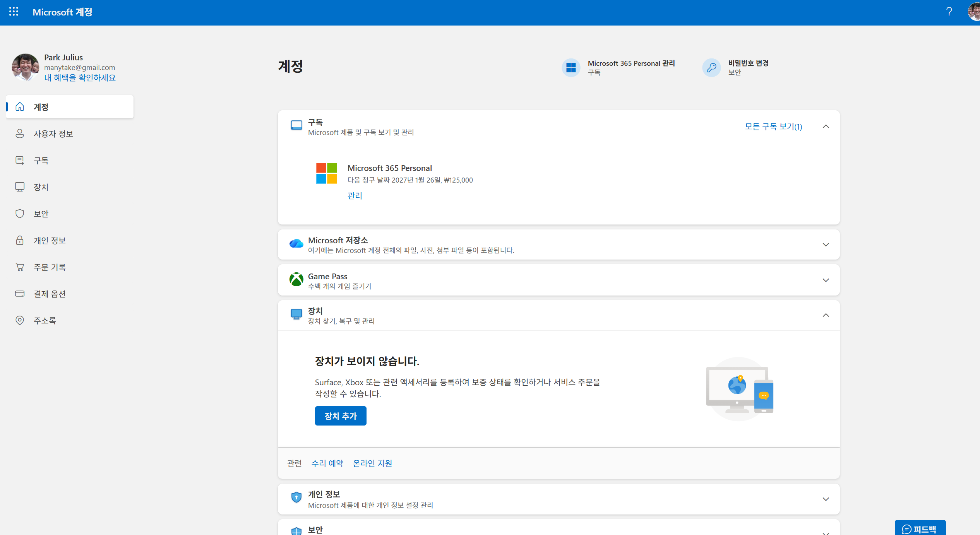Click the Windows logo icon for Microsoft 365 관리
Screen dimensions: 980x535
571,68
